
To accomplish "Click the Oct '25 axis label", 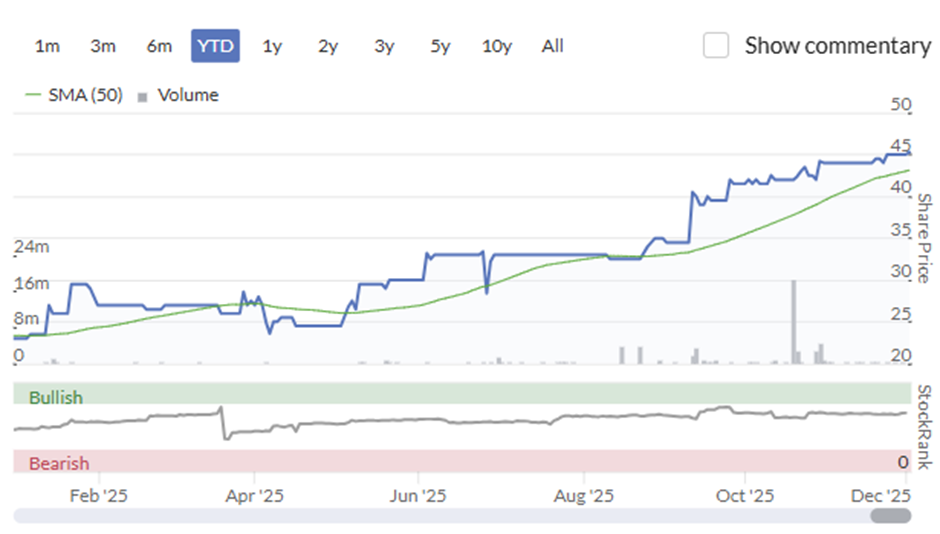I will 745,496.
